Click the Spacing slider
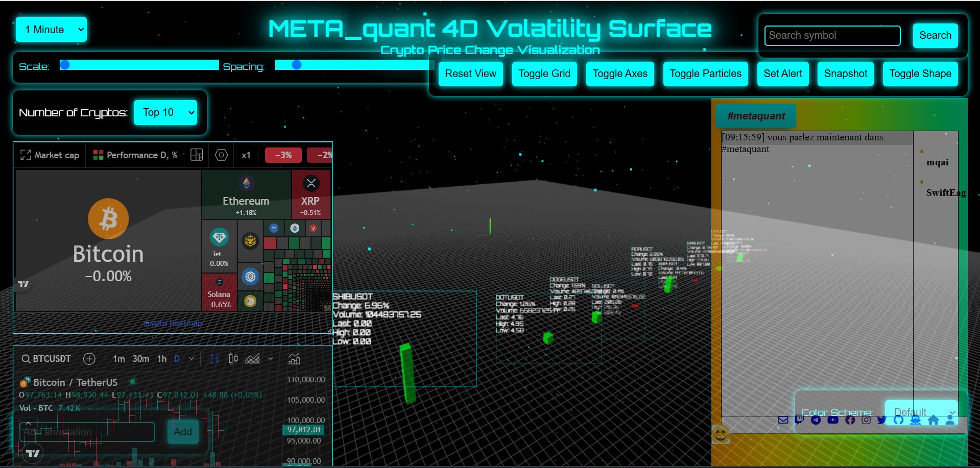Image resolution: width=980 pixels, height=468 pixels. [x=354, y=65]
